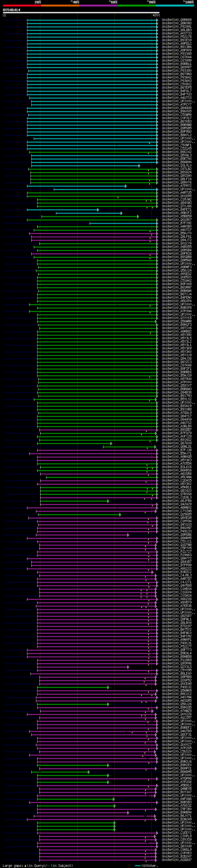Click hit label UniRef100_Q56WK8
197x868 pixels.
click(x=177, y=690)
